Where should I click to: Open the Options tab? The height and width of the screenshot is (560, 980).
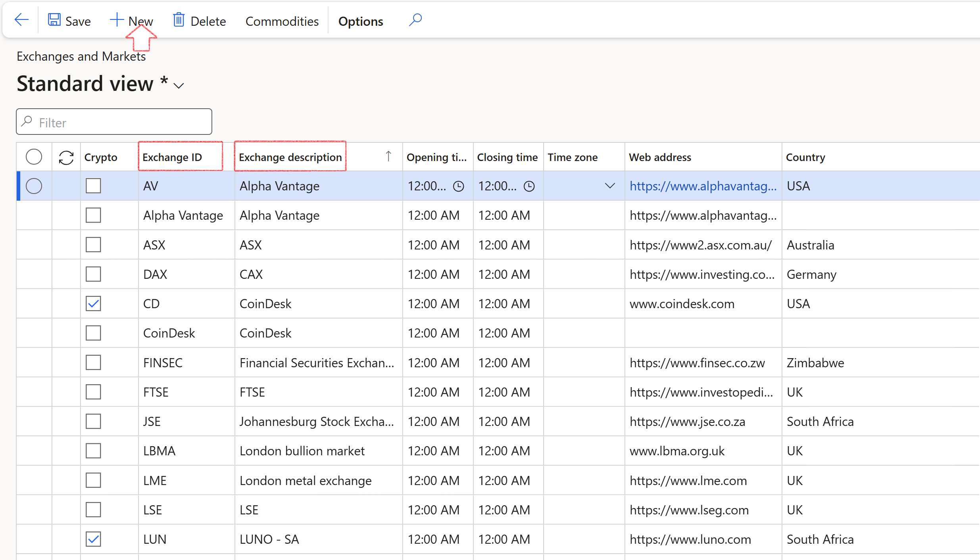[x=360, y=21]
